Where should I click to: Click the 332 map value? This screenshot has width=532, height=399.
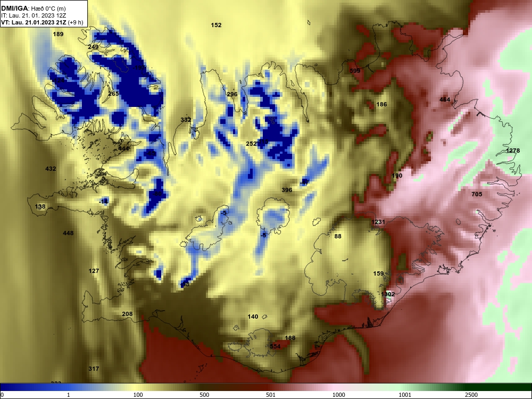(x=186, y=120)
